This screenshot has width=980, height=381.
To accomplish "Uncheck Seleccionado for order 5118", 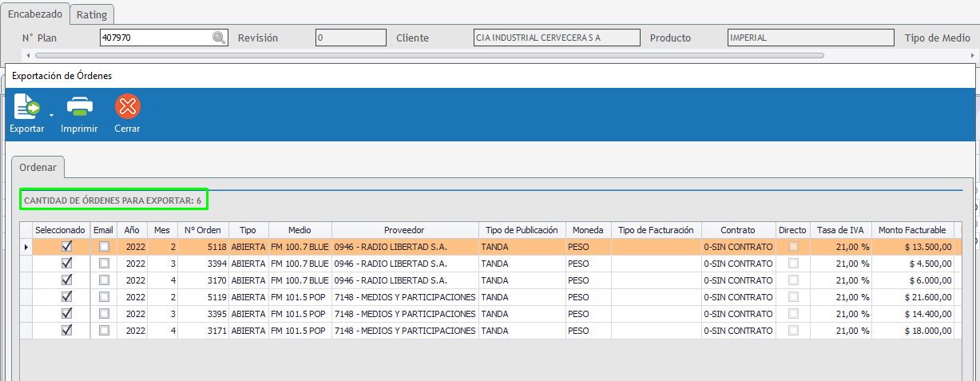I will click(66, 247).
